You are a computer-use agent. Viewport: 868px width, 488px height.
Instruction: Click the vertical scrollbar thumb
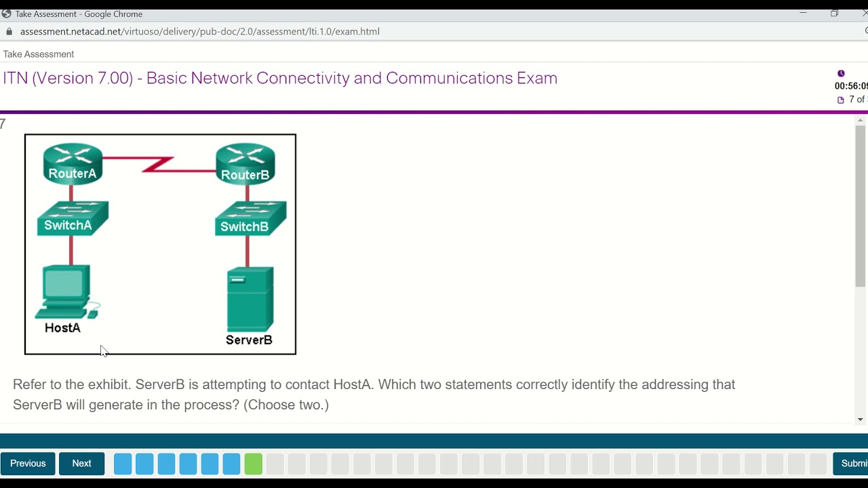point(861,206)
